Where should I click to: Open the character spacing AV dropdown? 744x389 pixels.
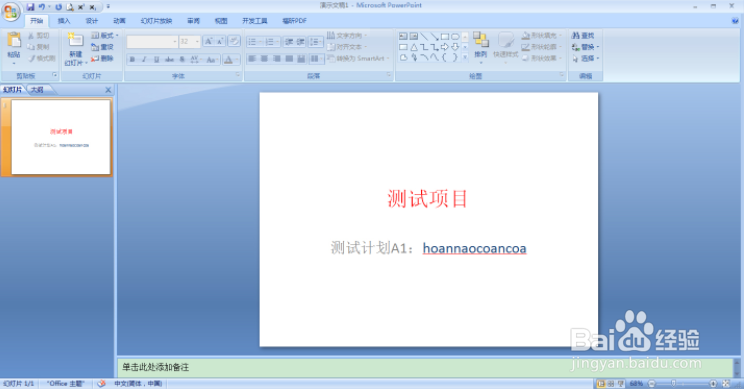[x=195, y=59]
